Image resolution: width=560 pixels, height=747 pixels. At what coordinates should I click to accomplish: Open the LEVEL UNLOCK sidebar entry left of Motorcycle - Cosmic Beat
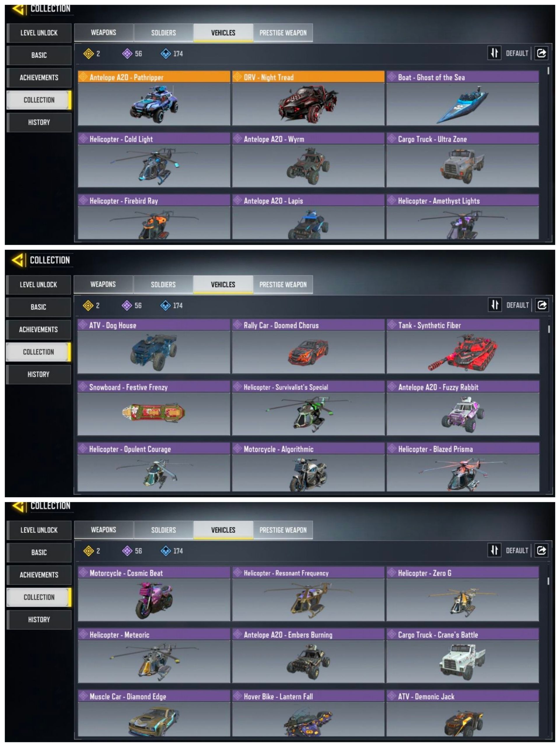[x=39, y=530]
